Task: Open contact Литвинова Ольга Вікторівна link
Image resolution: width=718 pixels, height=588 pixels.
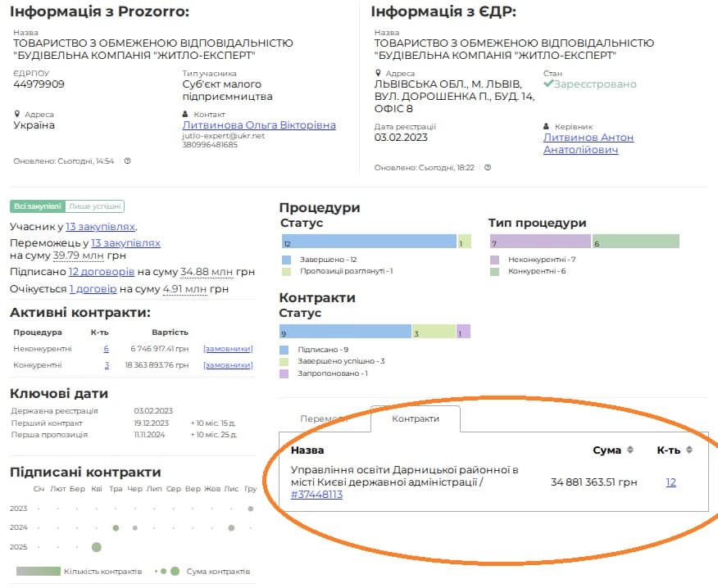Action: click(258, 125)
